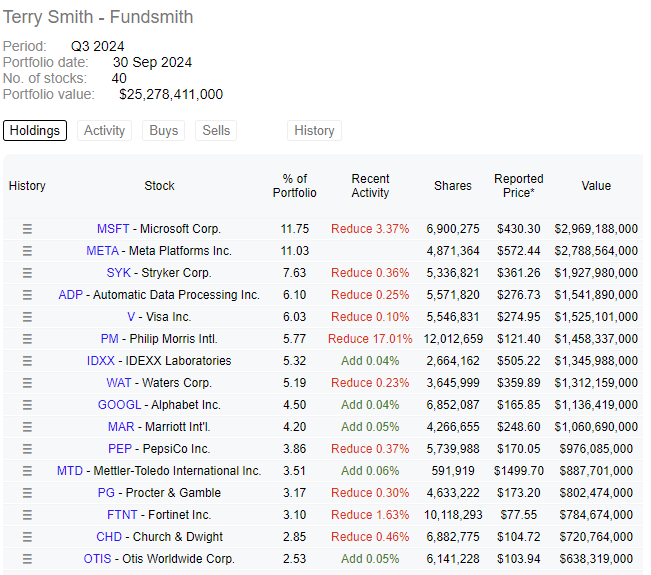Open the WAT ticker link
The width and height of the screenshot is (651, 575).
[119, 383]
